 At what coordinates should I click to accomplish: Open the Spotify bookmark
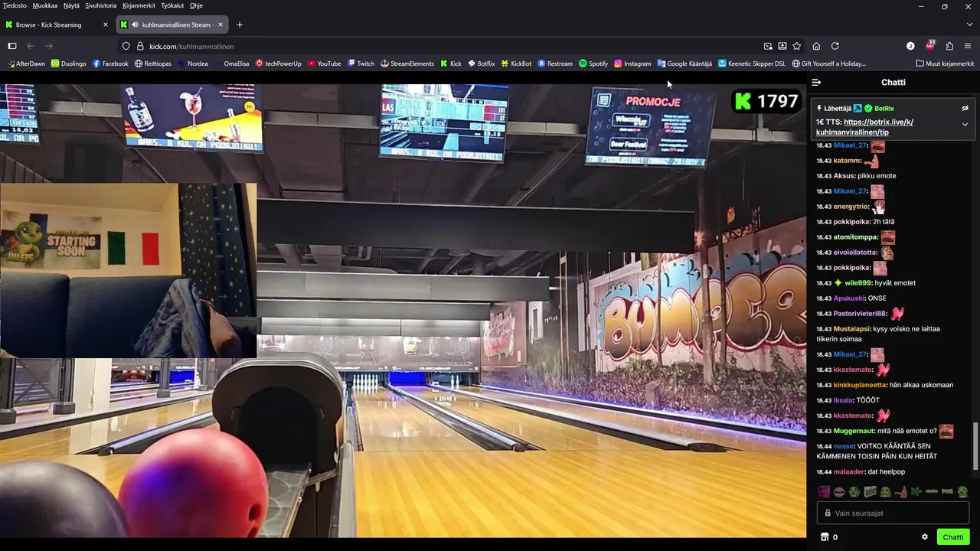(593, 64)
